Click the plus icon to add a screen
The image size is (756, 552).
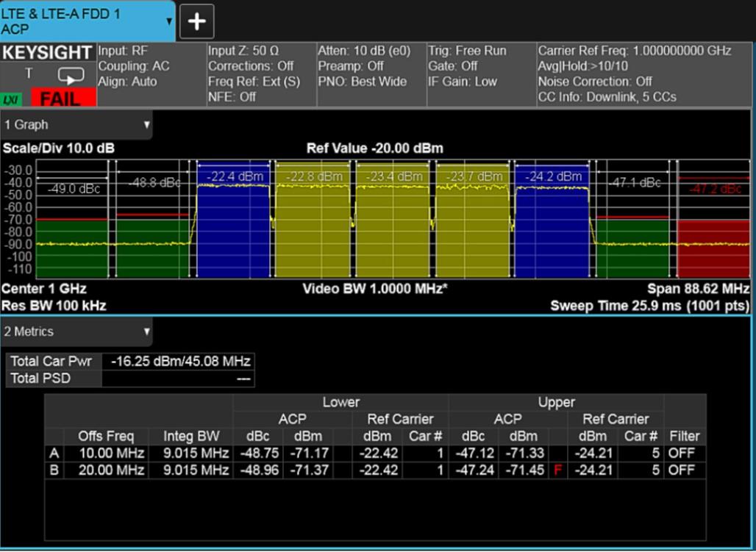coord(196,21)
